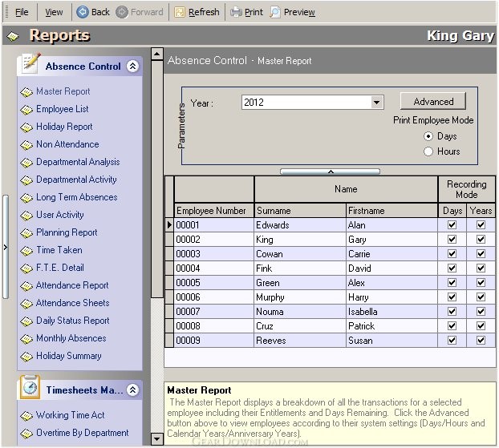Click the Preview magnifier icon
Viewport: 499px width, 448px height.
point(275,12)
